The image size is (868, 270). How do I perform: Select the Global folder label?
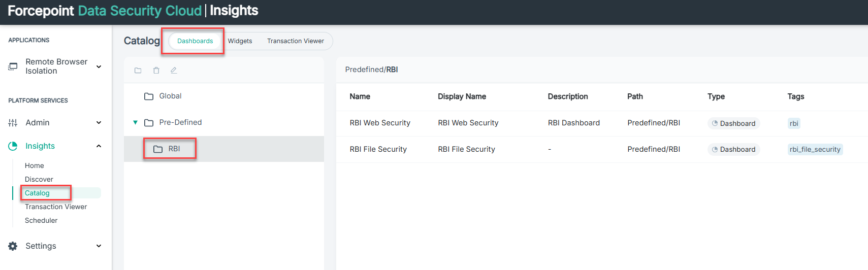[170, 96]
